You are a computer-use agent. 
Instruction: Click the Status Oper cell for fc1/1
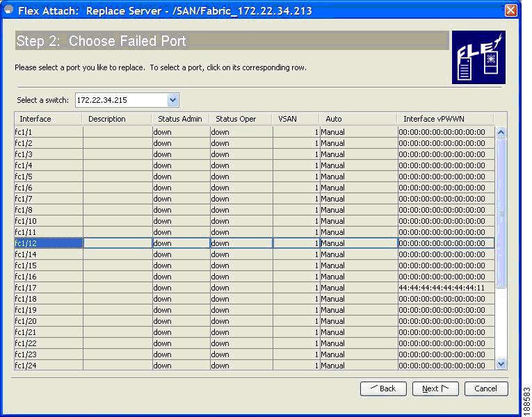(x=241, y=132)
